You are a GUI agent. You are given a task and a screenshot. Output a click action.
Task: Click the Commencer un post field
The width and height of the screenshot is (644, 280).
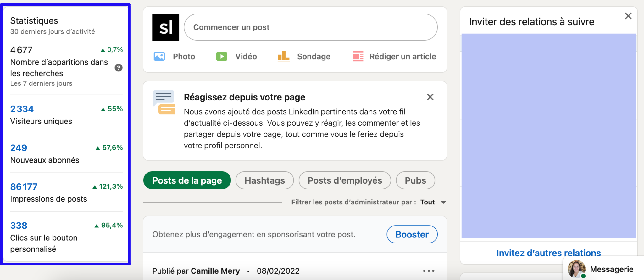tap(311, 27)
